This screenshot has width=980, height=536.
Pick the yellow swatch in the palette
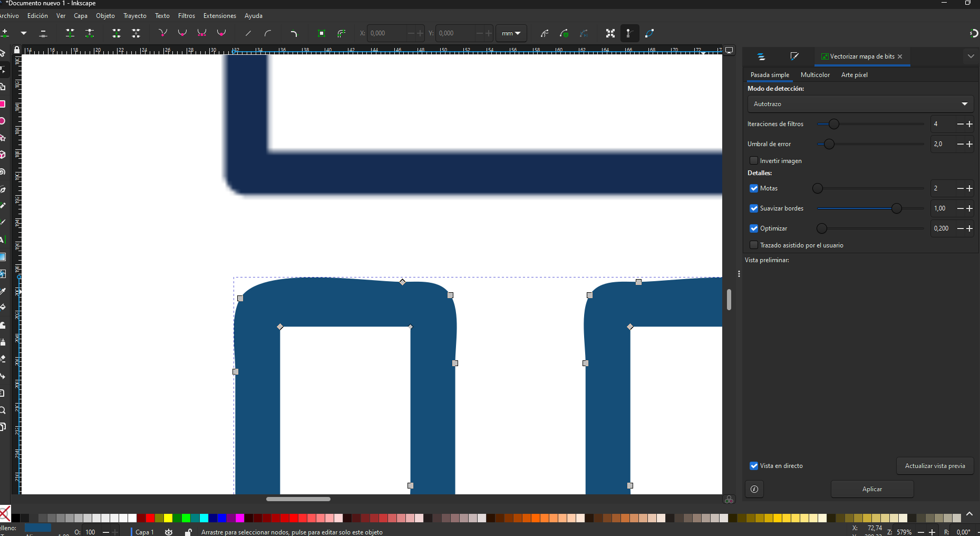point(168,518)
